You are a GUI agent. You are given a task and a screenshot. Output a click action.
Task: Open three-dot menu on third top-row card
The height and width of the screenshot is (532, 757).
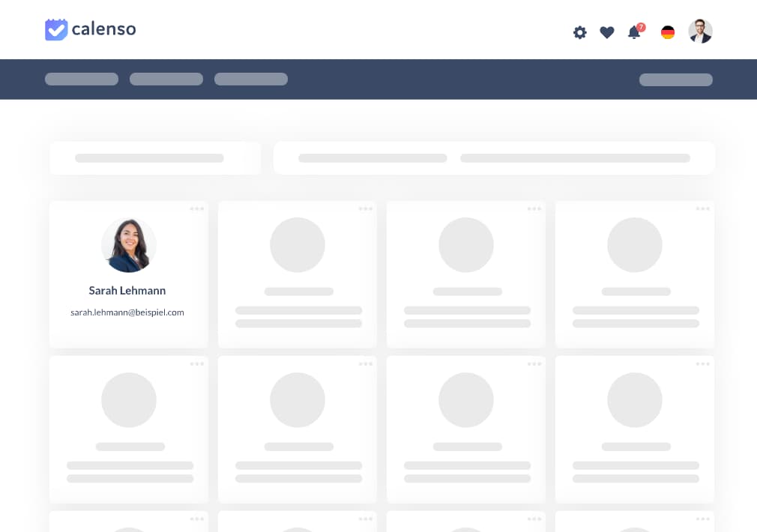(x=534, y=209)
